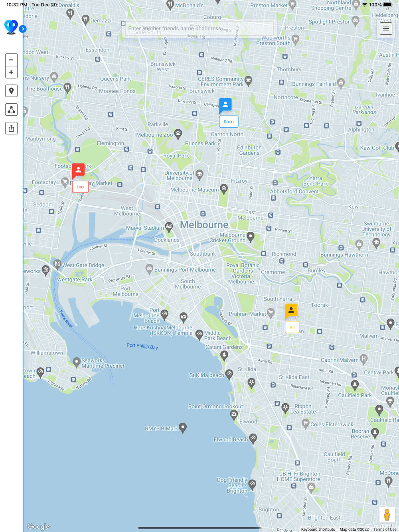
Task: Open the hamburger menu button
Action: coord(386,29)
